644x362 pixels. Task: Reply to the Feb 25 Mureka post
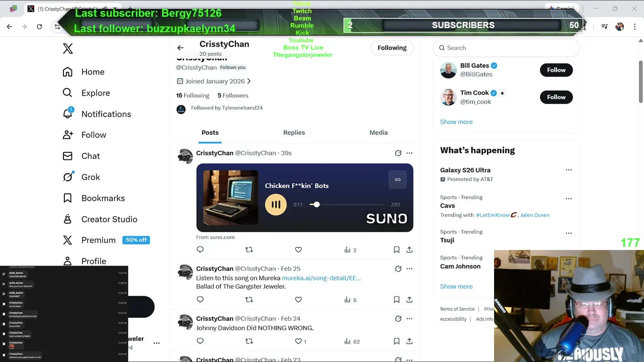click(200, 300)
